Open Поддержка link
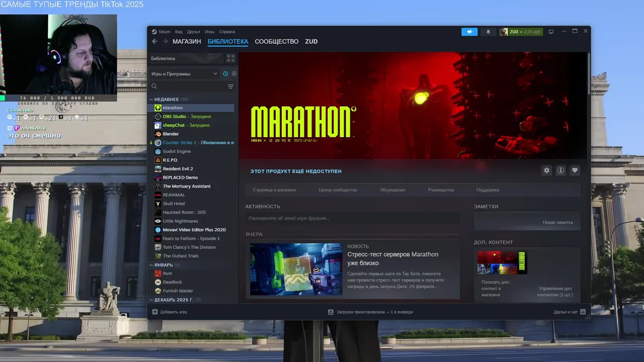The image size is (644, 362). pyautogui.click(x=488, y=190)
